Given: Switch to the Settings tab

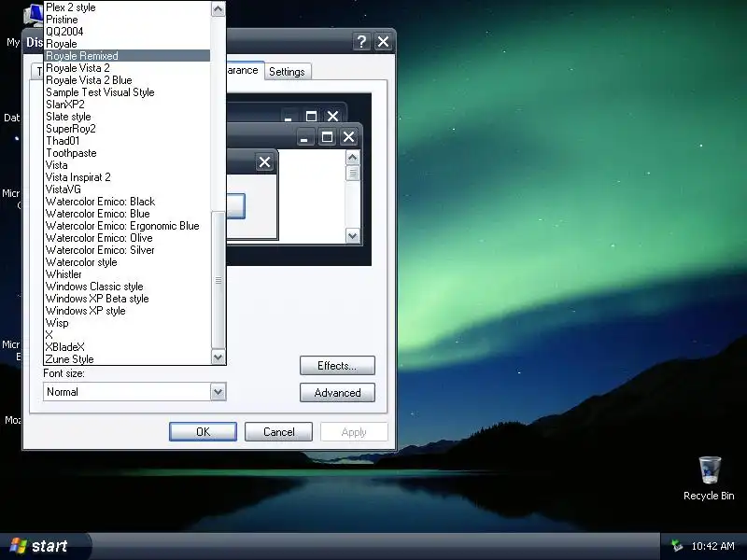Looking at the screenshot, I should click(x=287, y=72).
